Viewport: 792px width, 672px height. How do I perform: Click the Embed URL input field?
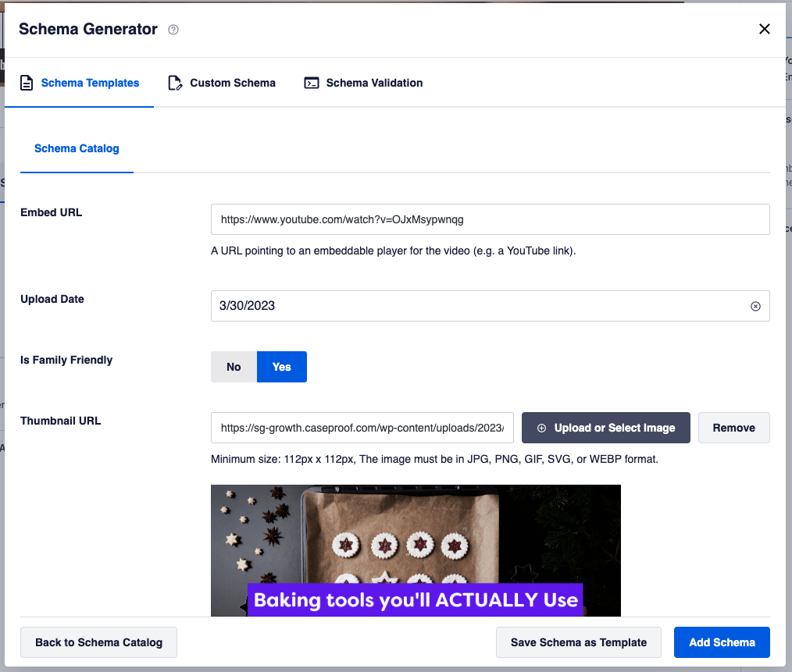click(490, 219)
